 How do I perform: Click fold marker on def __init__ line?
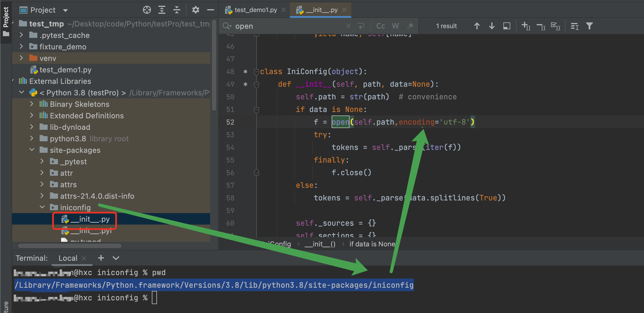[257, 84]
